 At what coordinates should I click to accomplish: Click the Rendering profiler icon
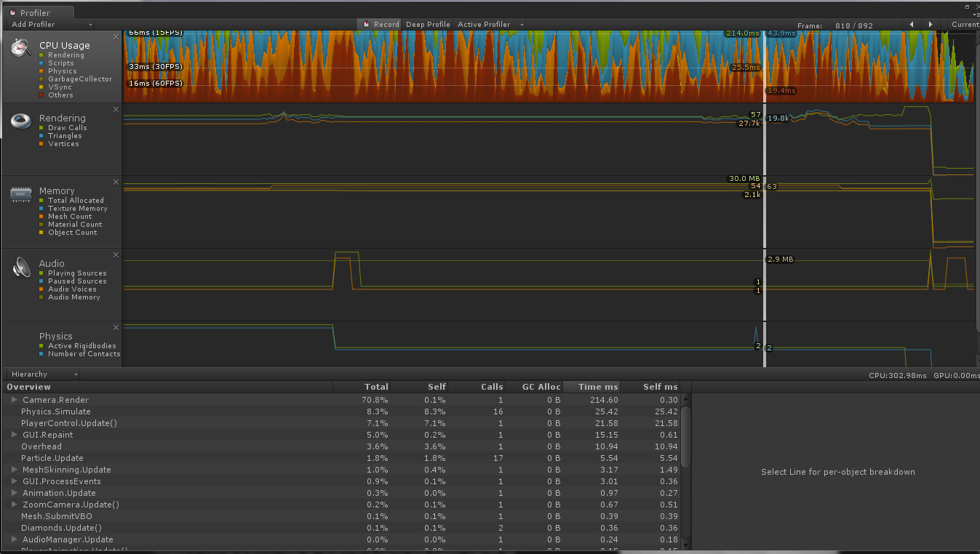21,121
